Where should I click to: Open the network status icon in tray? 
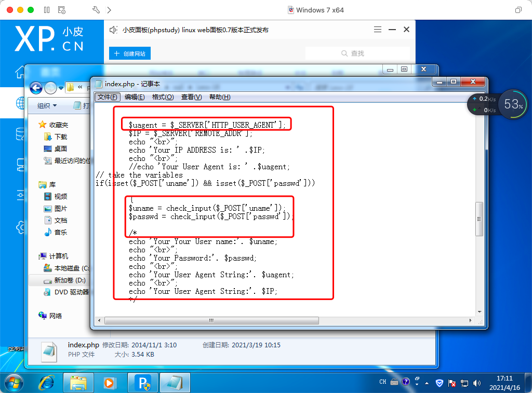coord(463,383)
